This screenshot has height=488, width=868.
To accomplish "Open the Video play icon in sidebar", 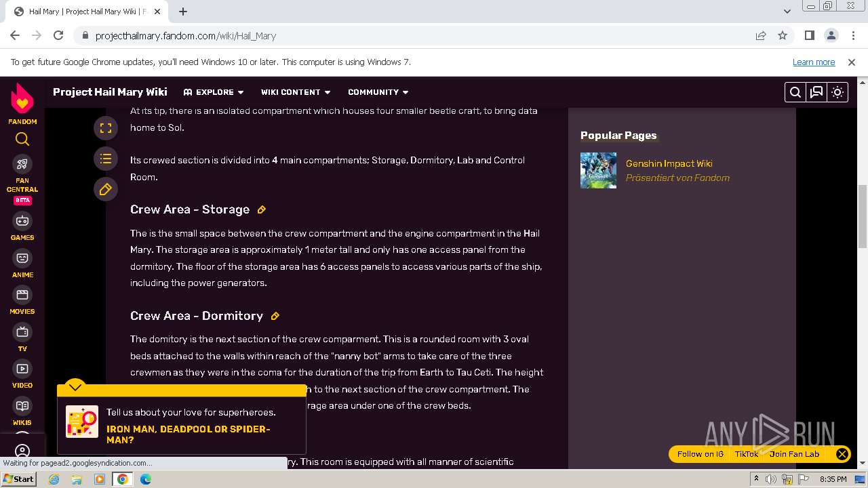I will pos(22,369).
